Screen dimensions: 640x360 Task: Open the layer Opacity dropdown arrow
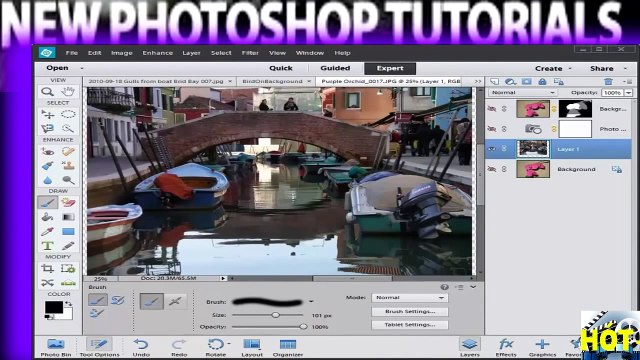point(629,93)
